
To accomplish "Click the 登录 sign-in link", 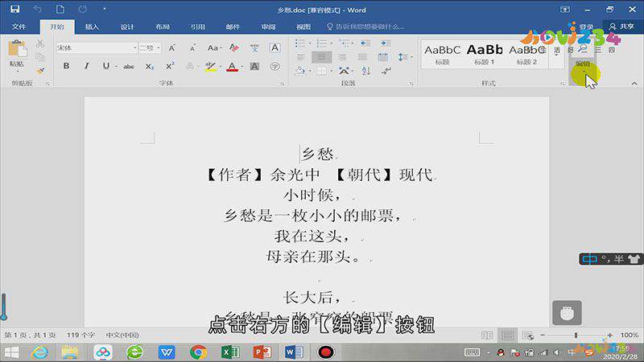I will tap(586, 27).
